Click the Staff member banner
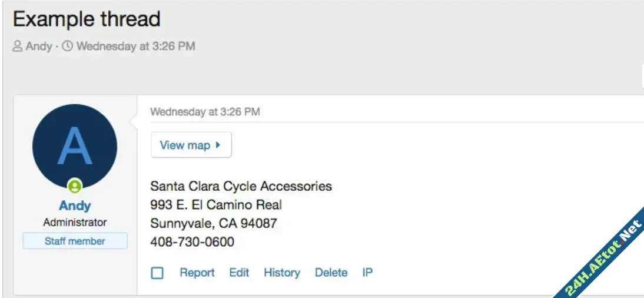This screenshot has width=644, height=298. (75, 241)
